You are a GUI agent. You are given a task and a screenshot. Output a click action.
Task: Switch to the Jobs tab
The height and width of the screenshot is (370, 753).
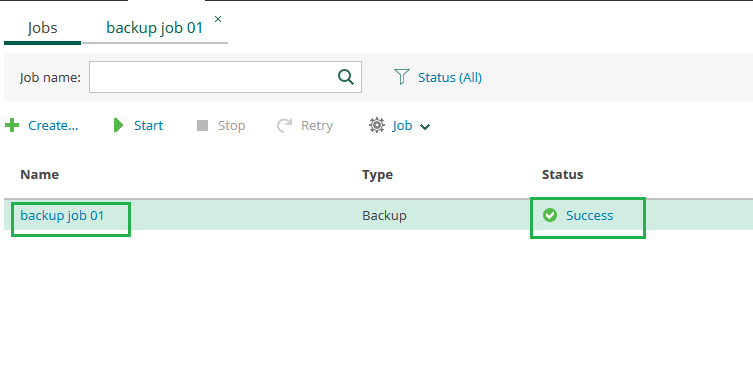click(42, 28)
